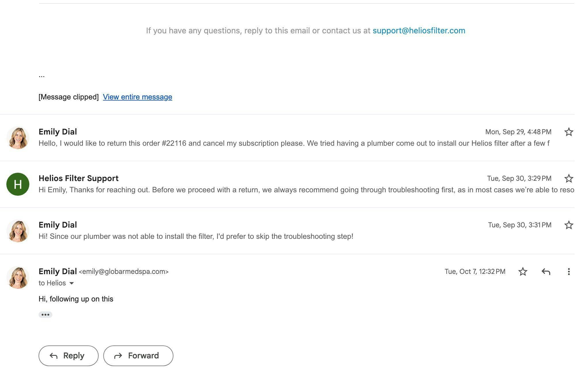Show trimmed content under 'following up' message

coord(45,315)
